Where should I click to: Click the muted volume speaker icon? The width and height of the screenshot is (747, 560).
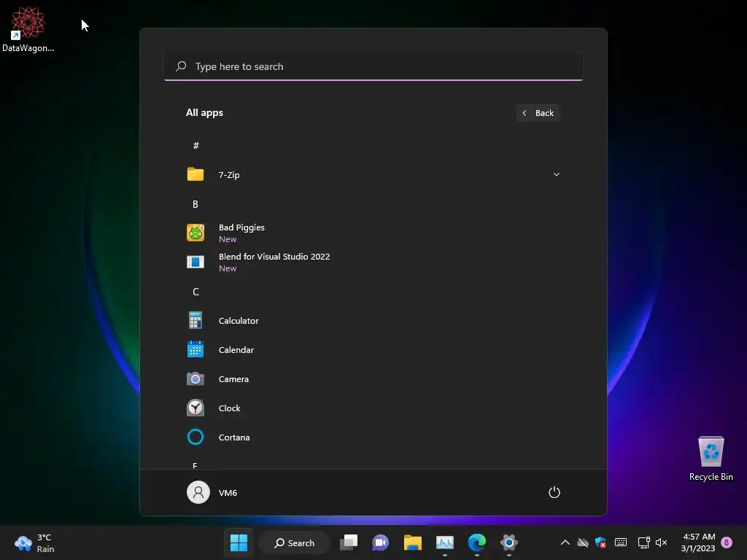coord(661,542)
